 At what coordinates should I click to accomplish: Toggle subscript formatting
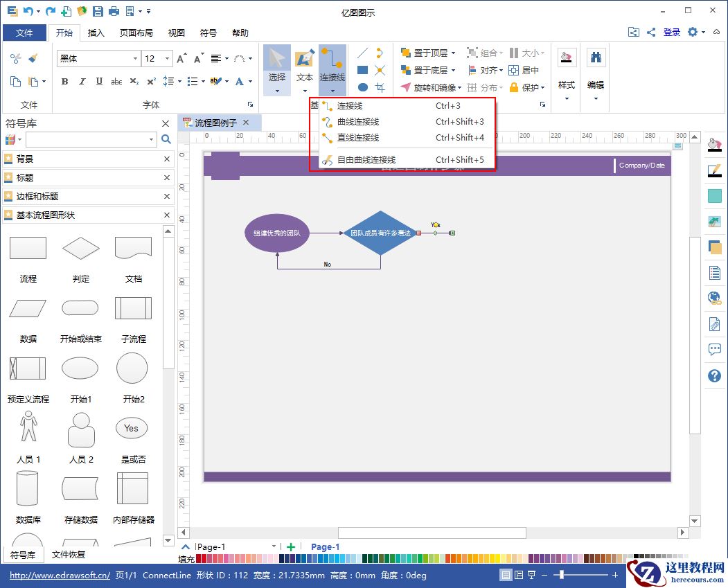134,81
